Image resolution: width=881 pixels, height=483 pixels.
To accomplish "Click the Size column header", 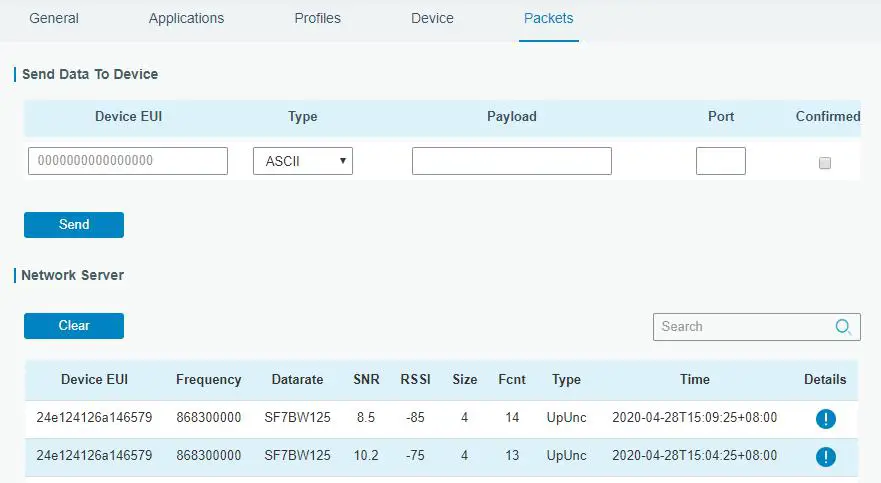I will [x=465, y=380].
